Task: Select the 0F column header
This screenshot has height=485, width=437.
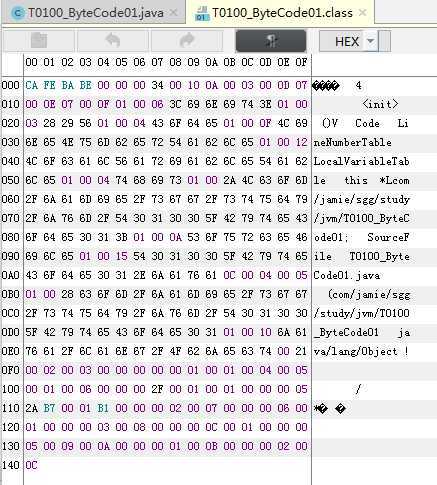Action: point(301,62)
